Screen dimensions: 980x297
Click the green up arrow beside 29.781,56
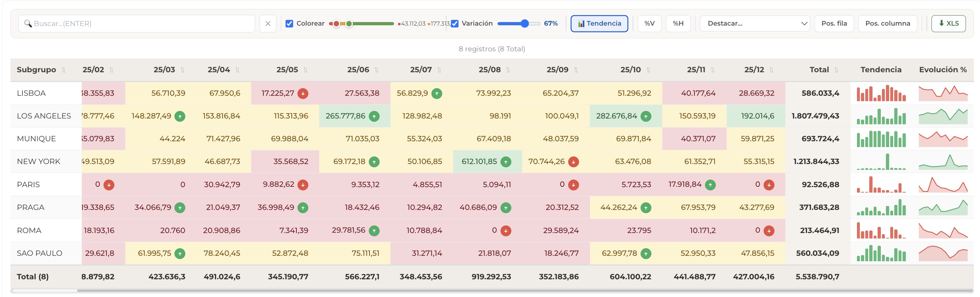(x=374, y=231)
